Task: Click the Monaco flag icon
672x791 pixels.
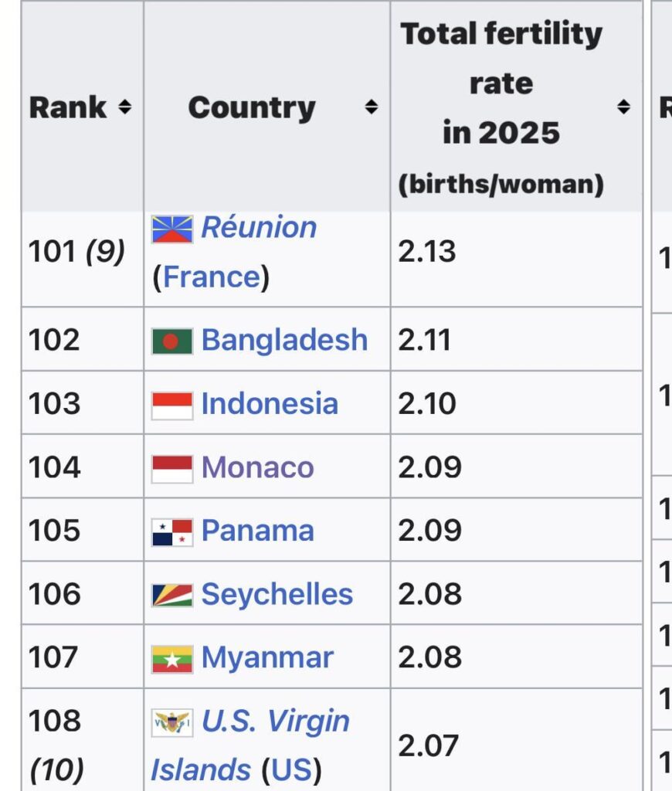Action: [x=172, y=468]
